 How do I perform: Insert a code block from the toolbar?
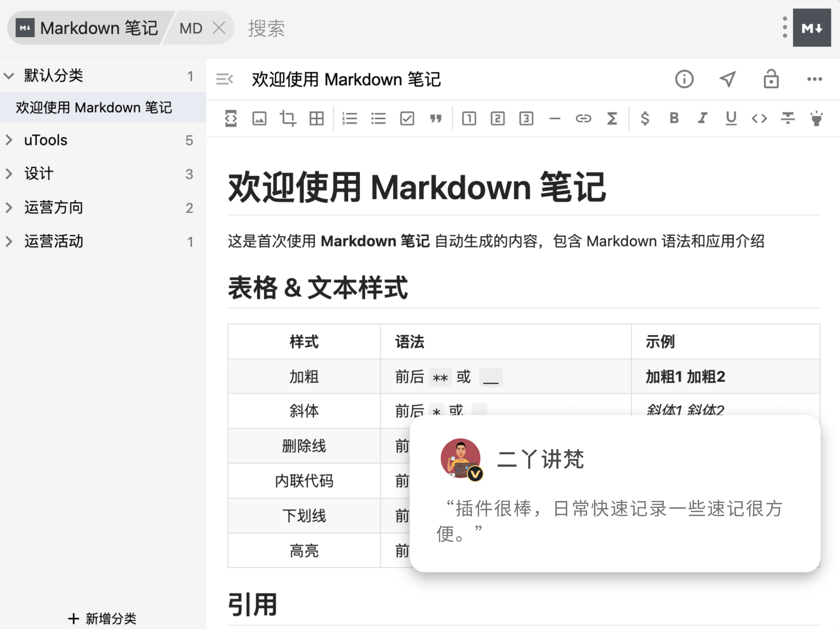pyautogui.click(x=231, y=118)
